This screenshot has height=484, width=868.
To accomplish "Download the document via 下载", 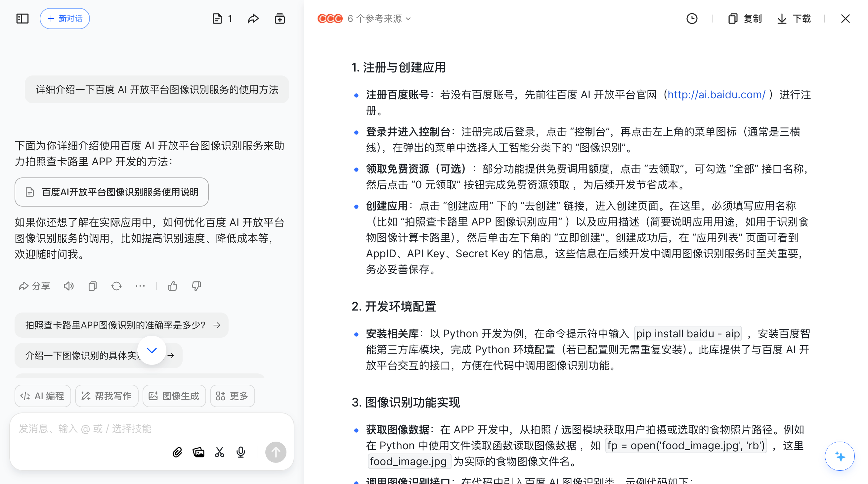I will coord(794,19).
